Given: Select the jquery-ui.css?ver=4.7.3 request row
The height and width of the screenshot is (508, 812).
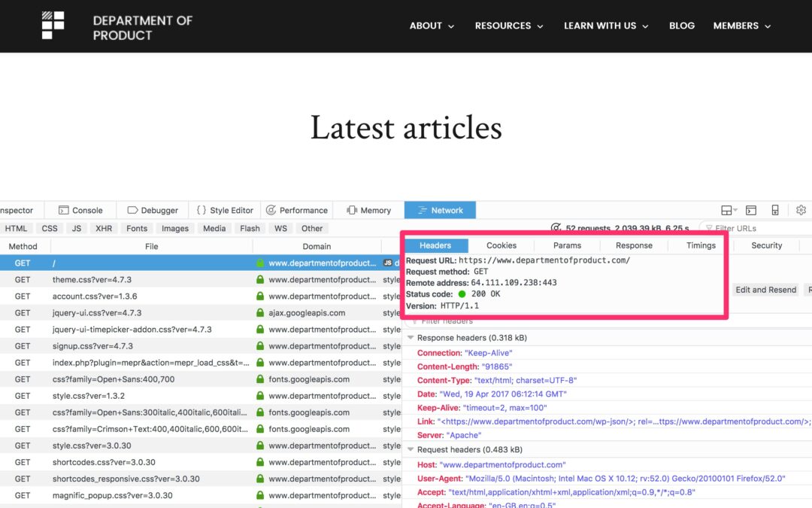Looking at the screenshot, I should pos(201,312).
